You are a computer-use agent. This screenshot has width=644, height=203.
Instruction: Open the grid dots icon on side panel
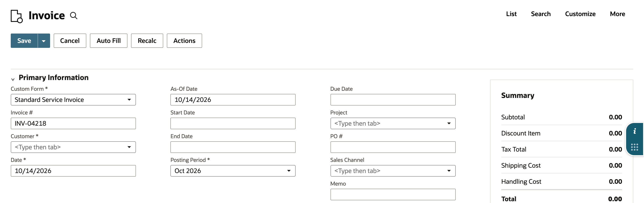pyautogui.click(x=635, y=147)
